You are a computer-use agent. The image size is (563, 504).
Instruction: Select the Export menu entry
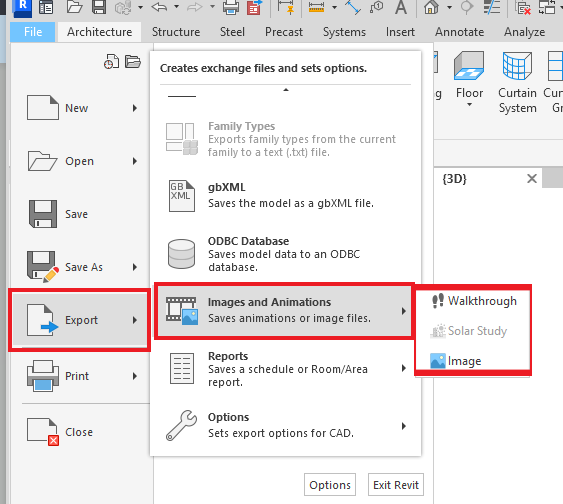click(x=80, y=320)
